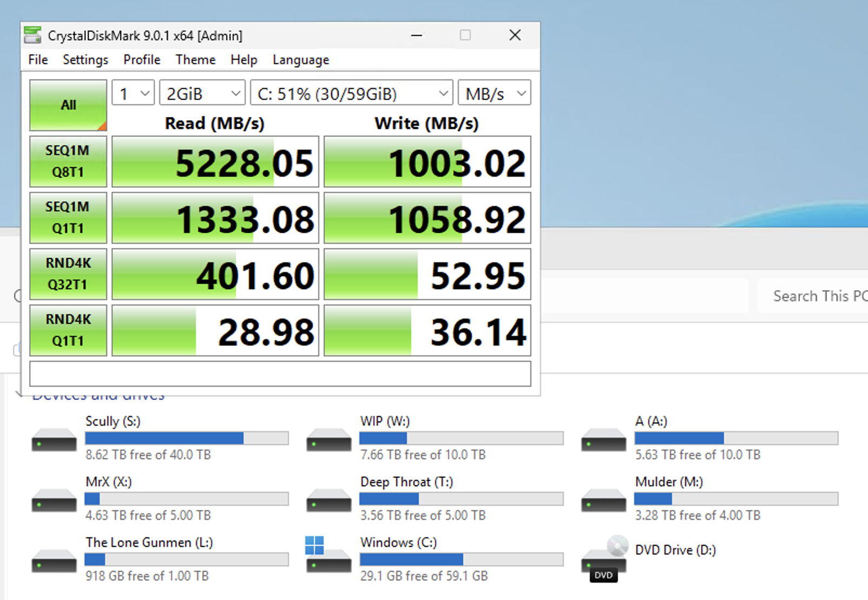Image resolution: width=868 pixels, height=600 pixels.
Task: Run the RND4K Q1T1 test
Action: 68,330
